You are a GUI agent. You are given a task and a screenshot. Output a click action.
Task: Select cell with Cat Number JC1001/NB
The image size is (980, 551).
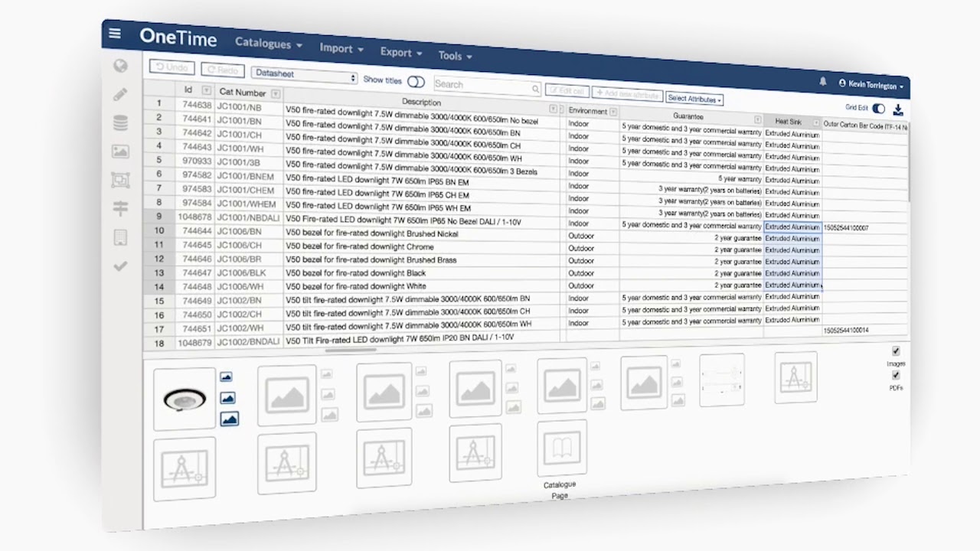[x=249, y=108]
